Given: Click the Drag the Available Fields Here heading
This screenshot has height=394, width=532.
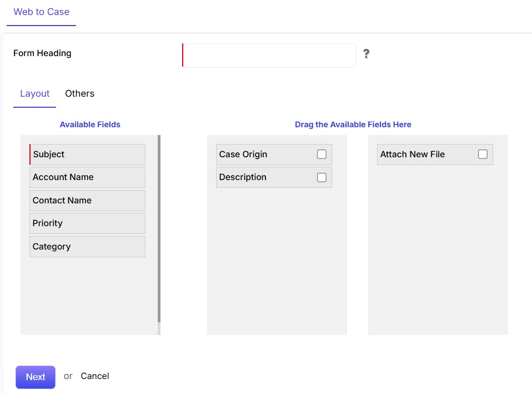Looking at the screenshot, I should point(353,124).
